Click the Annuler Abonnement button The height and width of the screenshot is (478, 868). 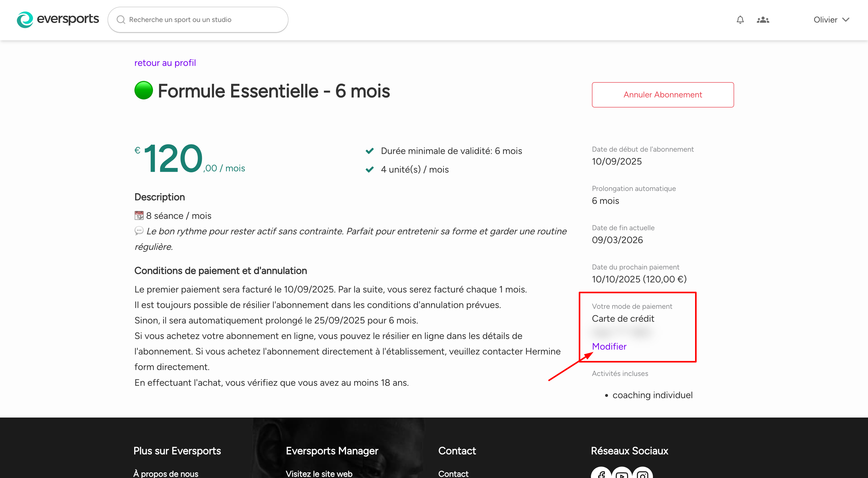coord(663,95)
